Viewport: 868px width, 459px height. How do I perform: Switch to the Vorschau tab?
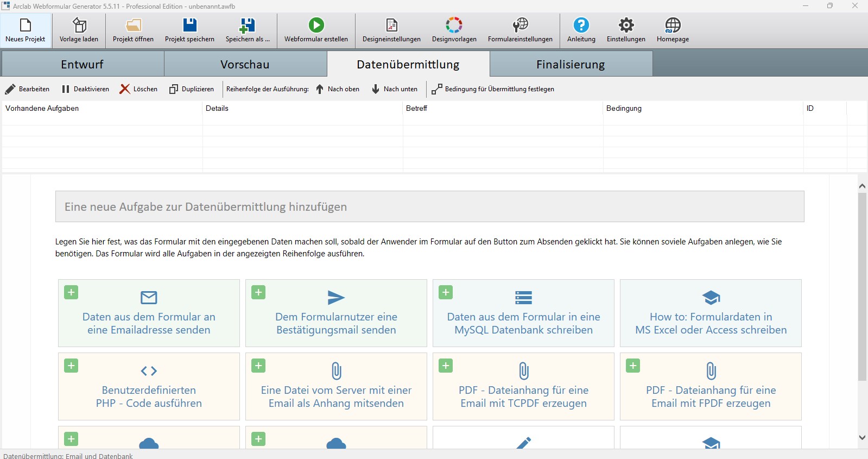(x=245, y=64)
